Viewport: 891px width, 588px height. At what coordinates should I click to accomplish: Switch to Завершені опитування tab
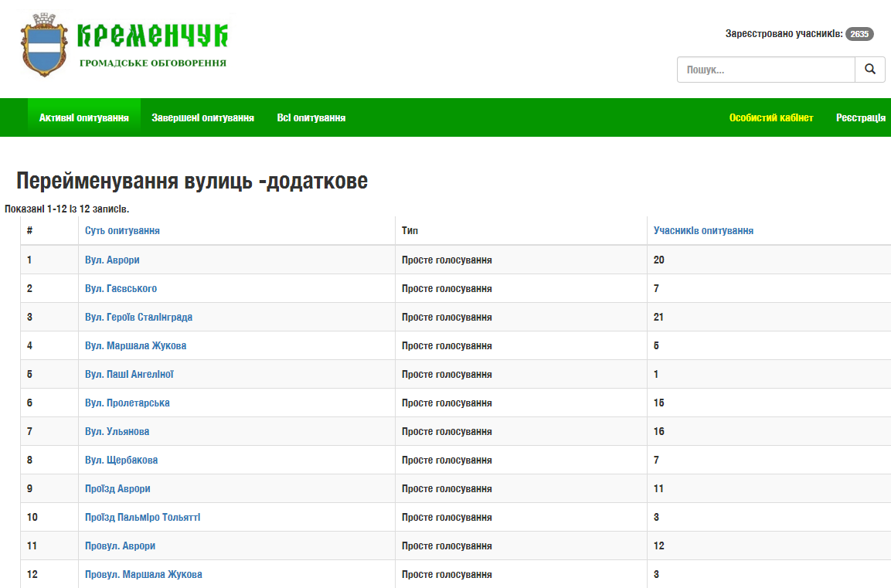coord(202,118)
